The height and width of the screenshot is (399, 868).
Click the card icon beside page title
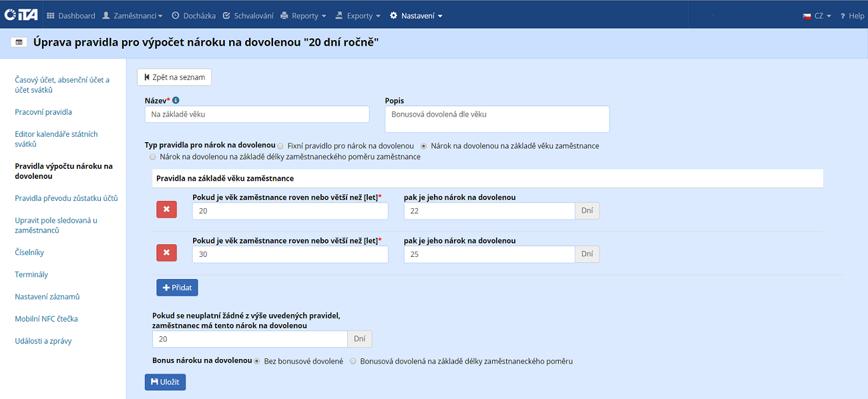[x=19, y=42]
